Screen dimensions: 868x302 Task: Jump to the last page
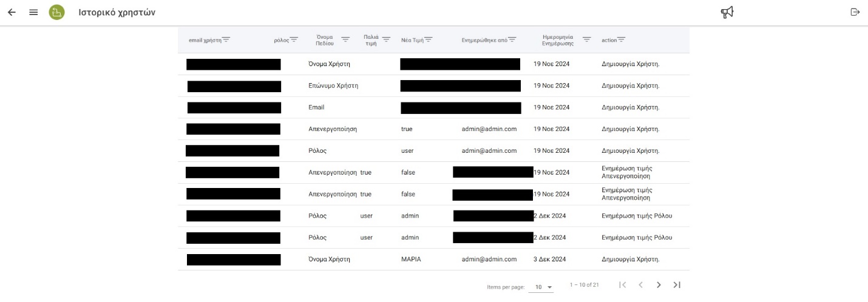pos(677,285)
